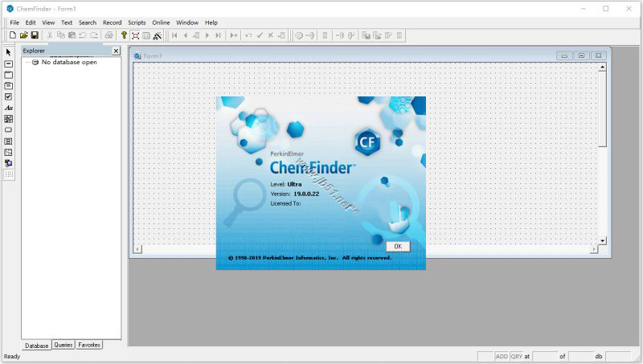Click the 'Licensed To:' text
643x364 pixels.
pos(286,203)
